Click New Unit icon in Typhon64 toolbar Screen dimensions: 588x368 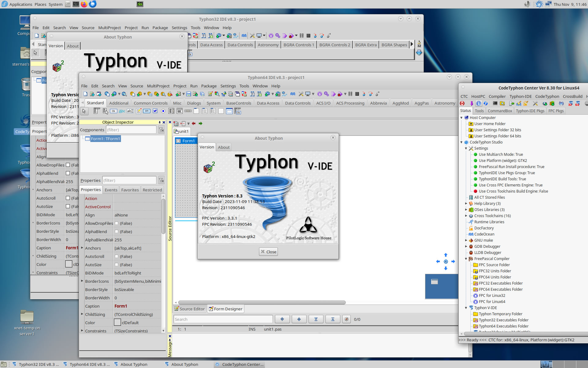click(92, 94)
